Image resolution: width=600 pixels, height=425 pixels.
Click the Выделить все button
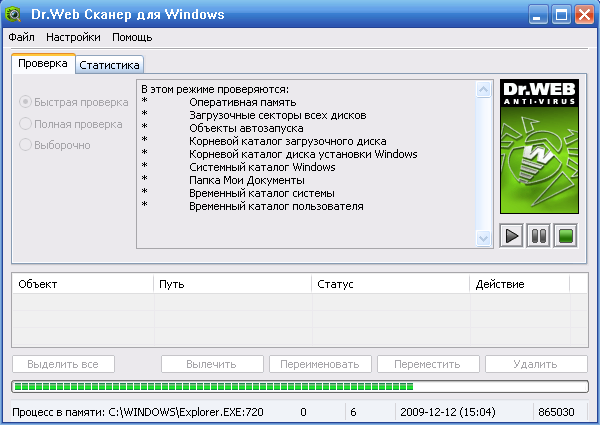[63, 364]
